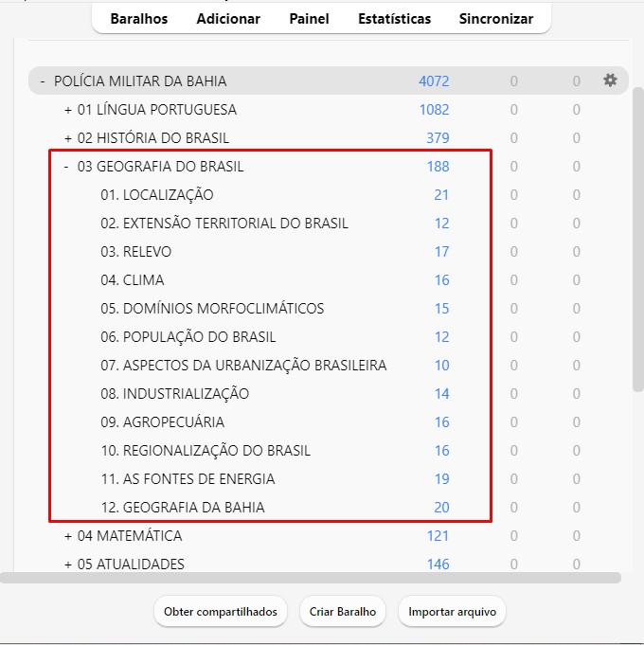The image size is (644, 645).
Task: Open the 03 GEOGRAFIA DO BRASIL deck
Action: tap(160, 167)
